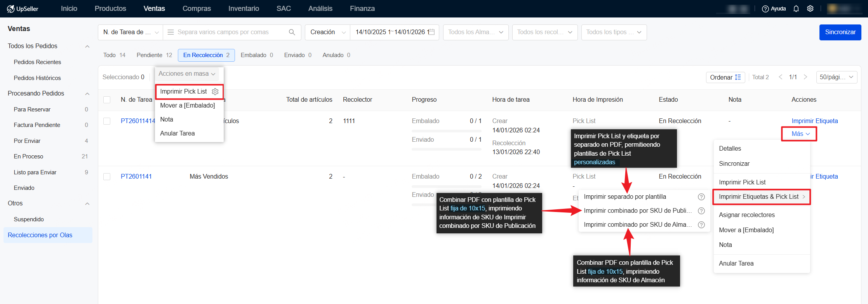Check the box for task PT26011414
Image resolution: width=868 pixels, height=304 pixels.
(x=107, y=121)
